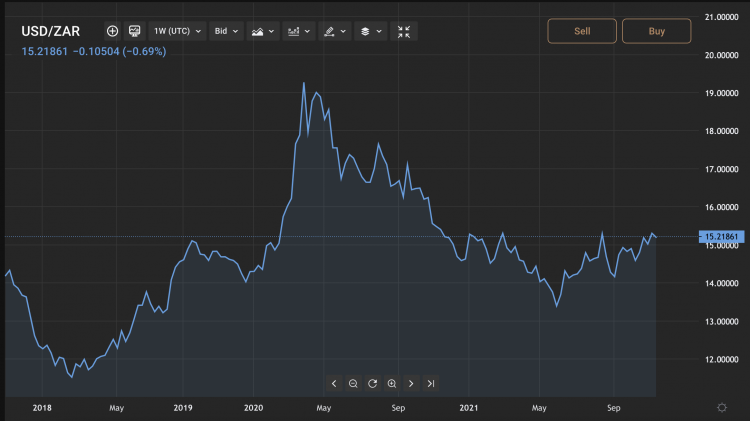The width and height of the screenshot is (750, 421).
Task: Click the USD/ZAR symbol title
Action: (x=51, y=31)
